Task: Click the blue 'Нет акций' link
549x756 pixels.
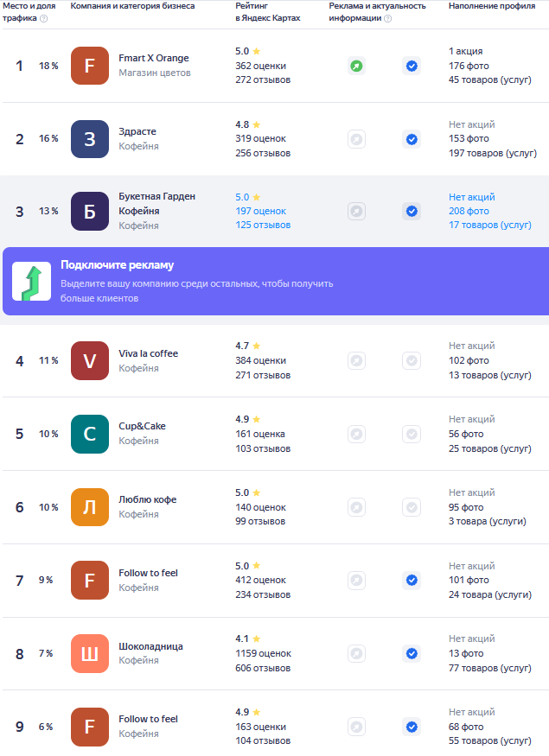Action: click(471, 197)
